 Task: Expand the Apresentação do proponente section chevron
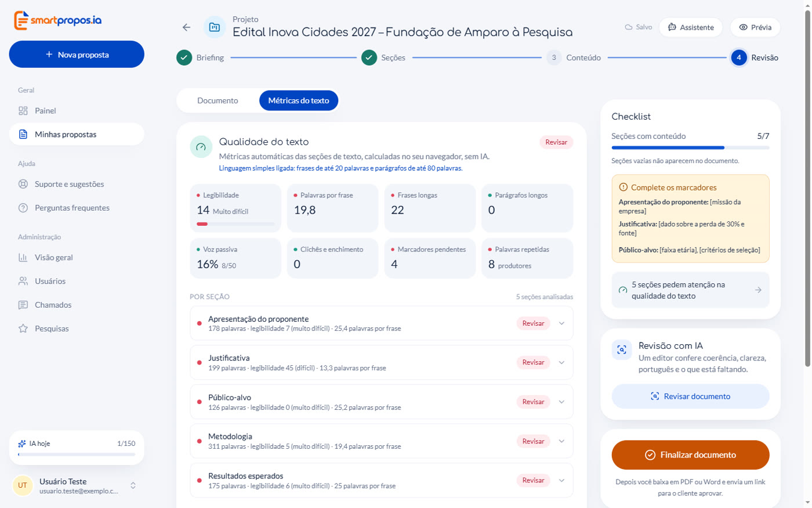(561, 323)
